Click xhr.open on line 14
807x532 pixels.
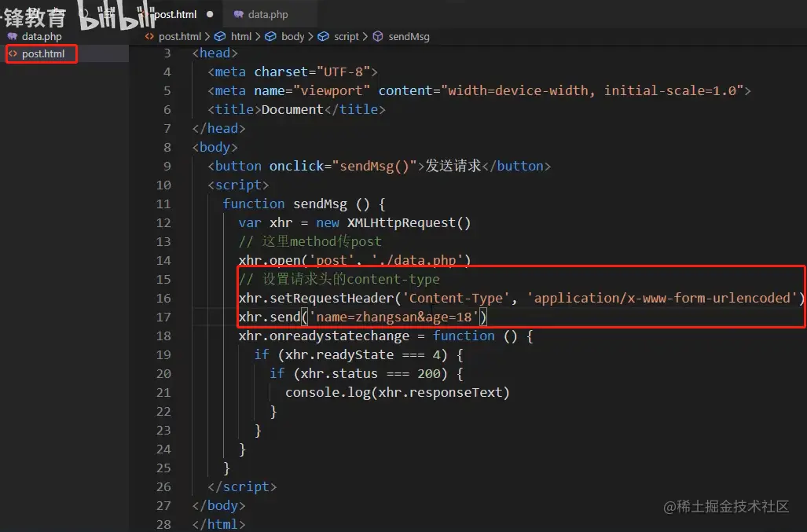(x=270, y=260)
